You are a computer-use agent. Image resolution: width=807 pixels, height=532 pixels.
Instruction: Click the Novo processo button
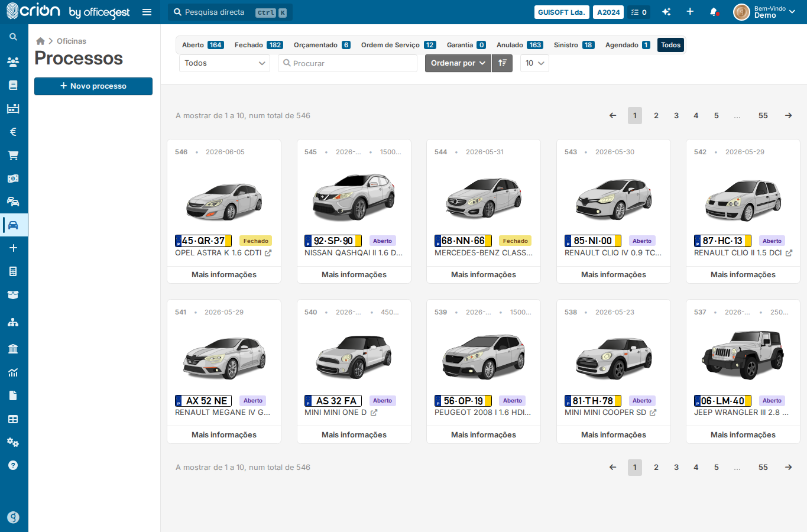coord(93,86)
